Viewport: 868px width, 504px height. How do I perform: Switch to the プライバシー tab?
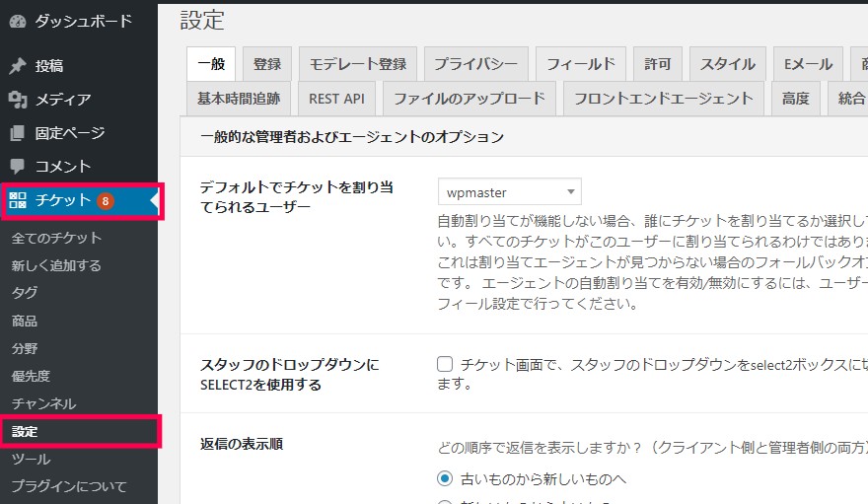click(476, 64)
